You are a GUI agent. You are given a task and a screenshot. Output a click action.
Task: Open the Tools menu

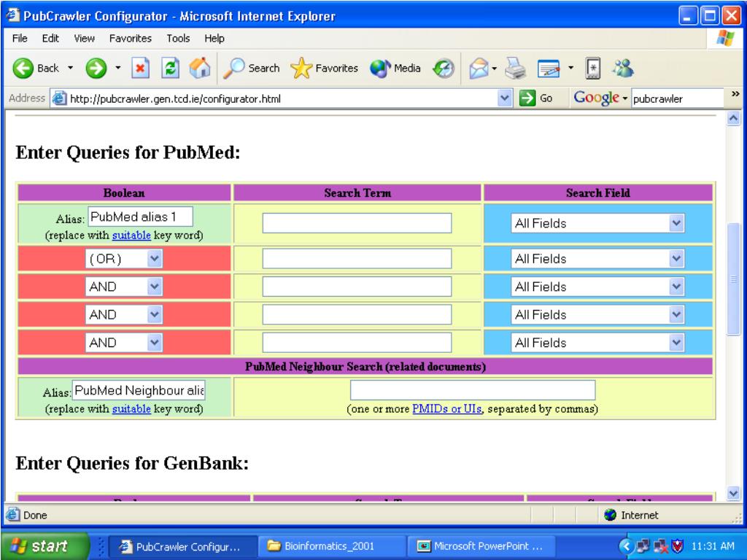pos(178,39)
